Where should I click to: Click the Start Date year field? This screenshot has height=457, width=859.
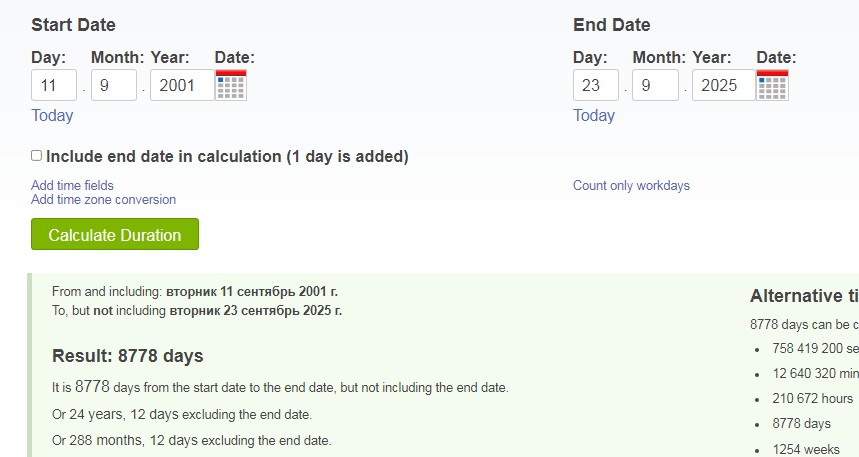[181, 85]
